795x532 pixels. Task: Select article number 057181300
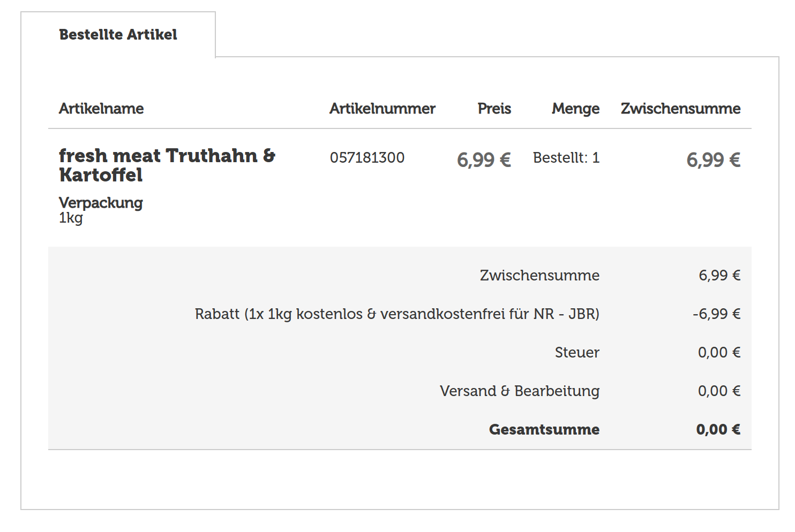367,158
